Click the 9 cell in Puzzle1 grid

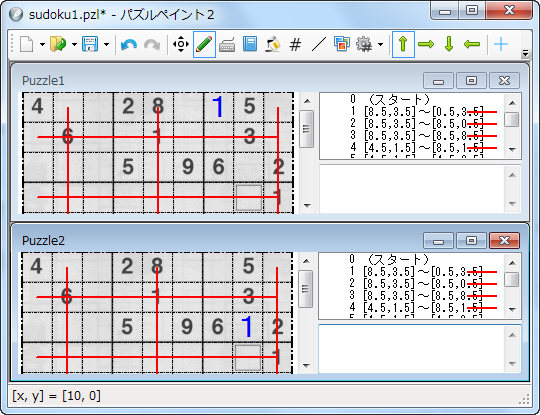188,167
